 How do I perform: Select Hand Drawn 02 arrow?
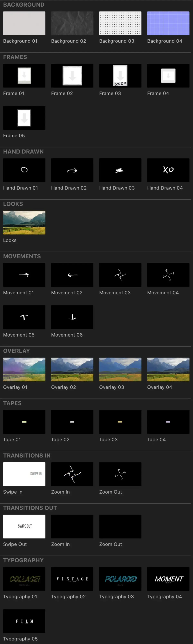72,170
